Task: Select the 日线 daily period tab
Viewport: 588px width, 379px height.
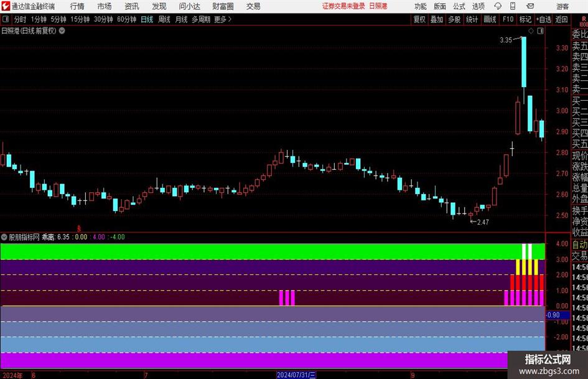Action: [x=147, y=19]
